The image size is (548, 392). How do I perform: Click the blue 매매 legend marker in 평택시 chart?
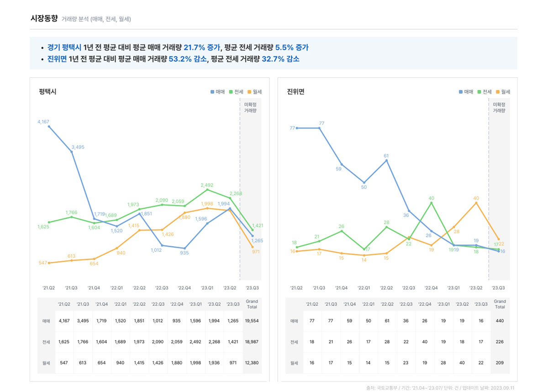[x=212, y=92]
